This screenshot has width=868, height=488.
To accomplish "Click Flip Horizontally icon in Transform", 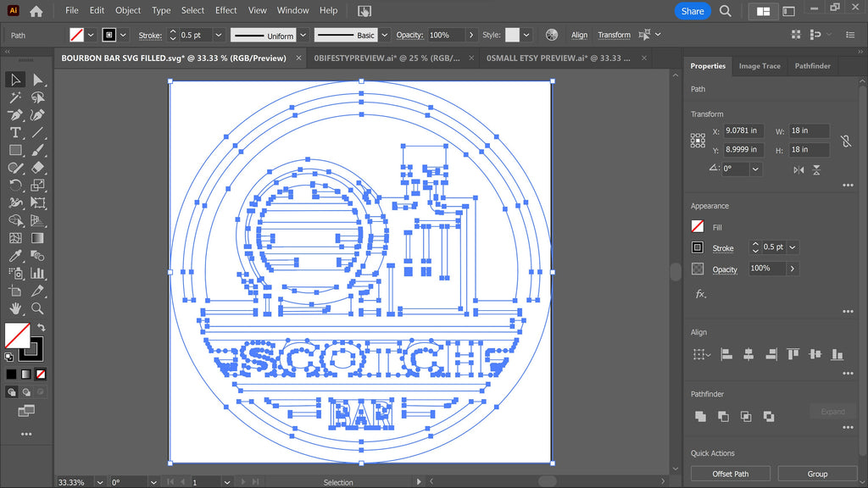I will 798,169.
